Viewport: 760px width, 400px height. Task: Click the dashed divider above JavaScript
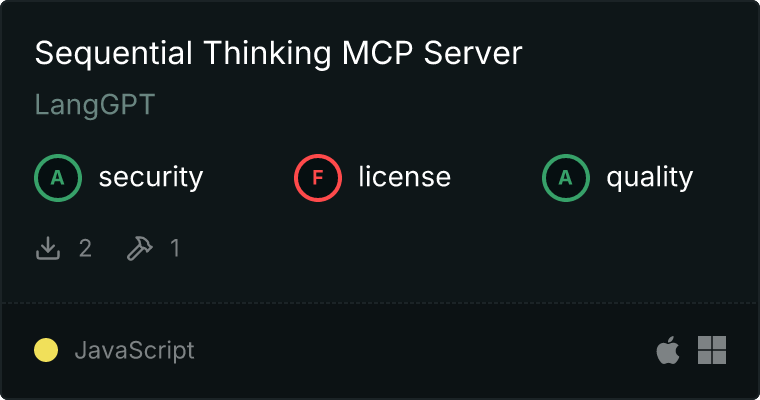(380, 304)
